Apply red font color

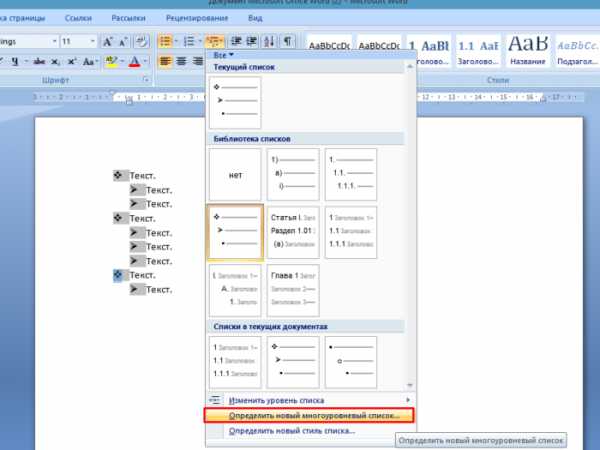134,61
